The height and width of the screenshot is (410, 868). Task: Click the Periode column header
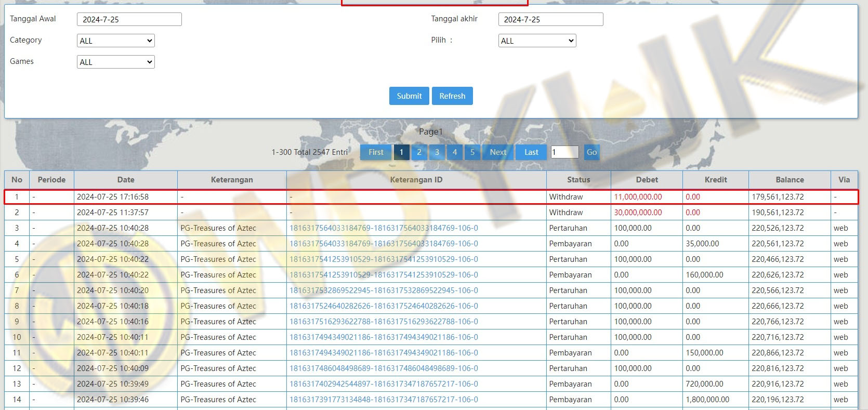tap(51, 180)
